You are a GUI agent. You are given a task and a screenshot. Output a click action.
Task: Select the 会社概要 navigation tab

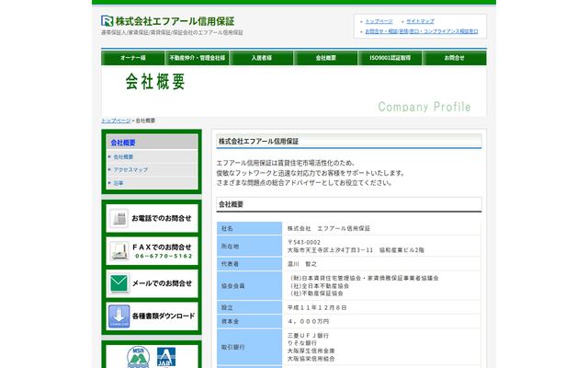326,58
